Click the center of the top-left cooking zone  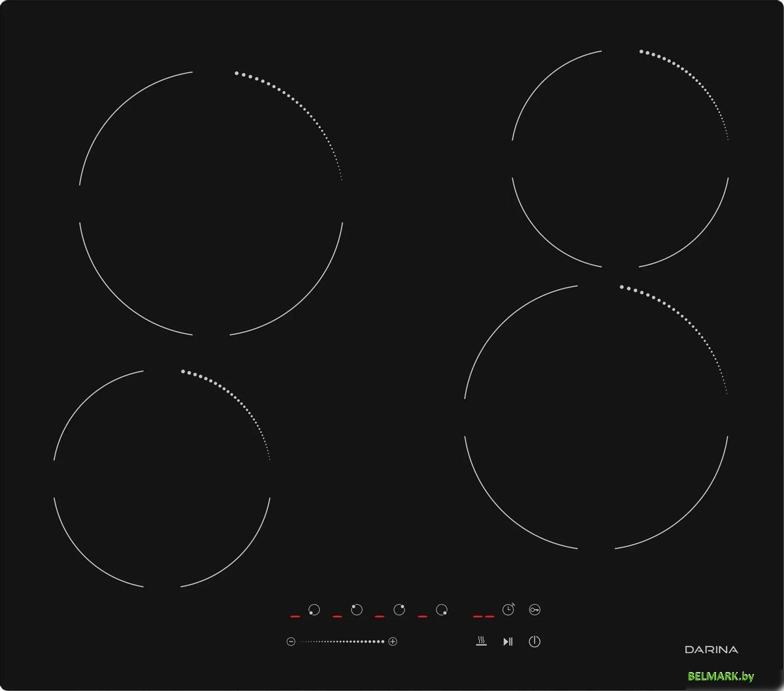[x=211, y=203]
